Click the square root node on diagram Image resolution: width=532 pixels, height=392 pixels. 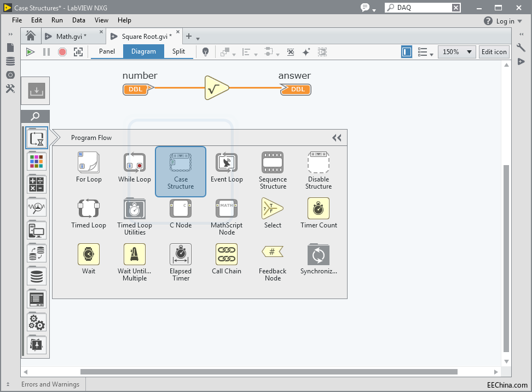click(216, 88)
